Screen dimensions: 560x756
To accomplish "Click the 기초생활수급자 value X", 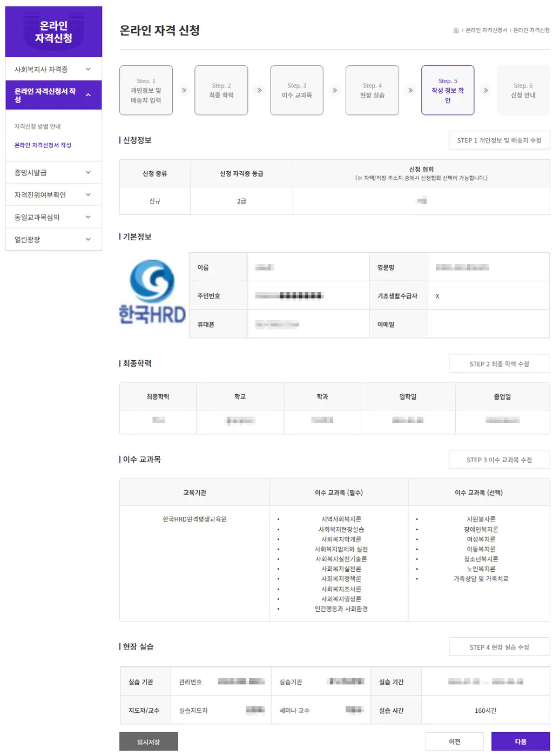I will click(x=437, y=296).
